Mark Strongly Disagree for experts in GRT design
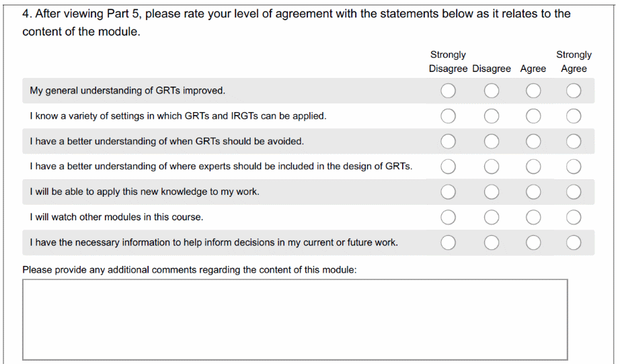Image resolution: width=620 pixels, height=364 pixels. coord(449,167)
